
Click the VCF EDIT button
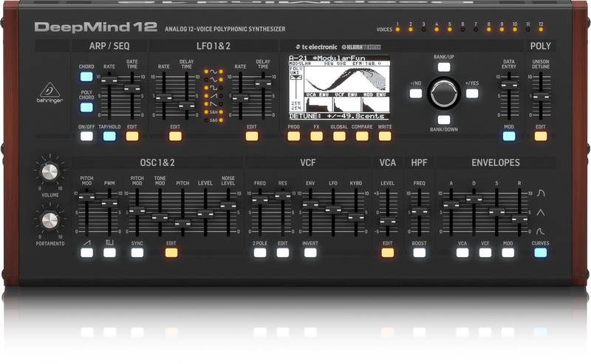282,253
